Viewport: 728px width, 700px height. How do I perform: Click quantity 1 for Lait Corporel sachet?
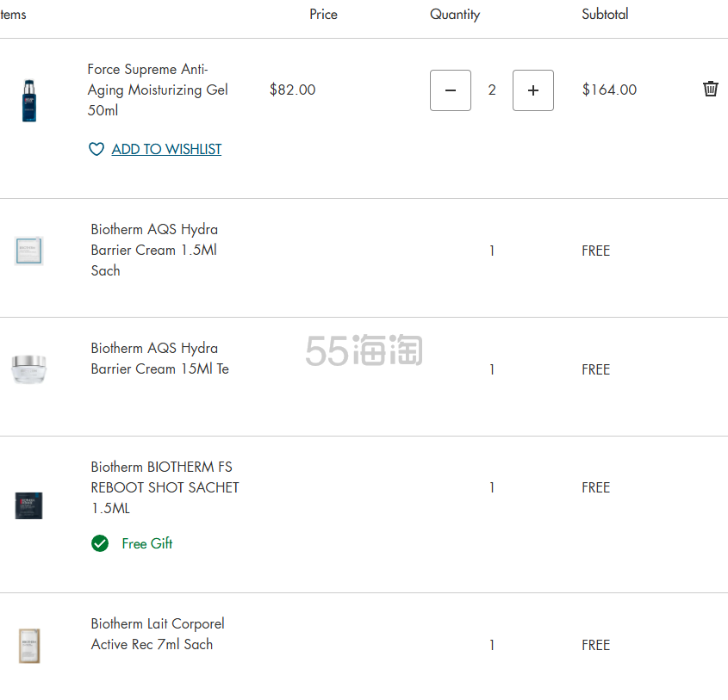click(x=492, y=645)
